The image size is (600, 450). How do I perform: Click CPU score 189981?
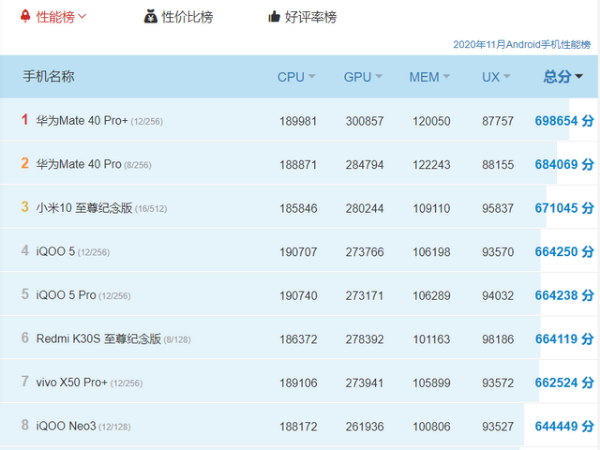(298, 121)
